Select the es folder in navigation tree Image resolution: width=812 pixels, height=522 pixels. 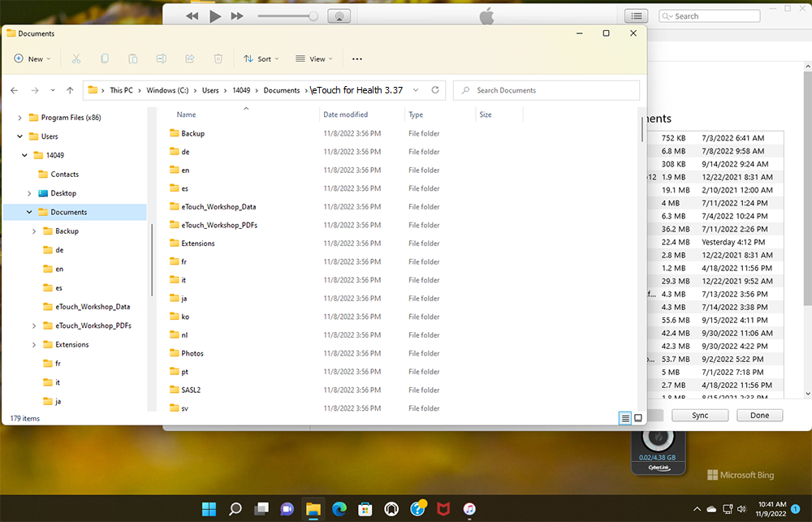click(58, 288)
